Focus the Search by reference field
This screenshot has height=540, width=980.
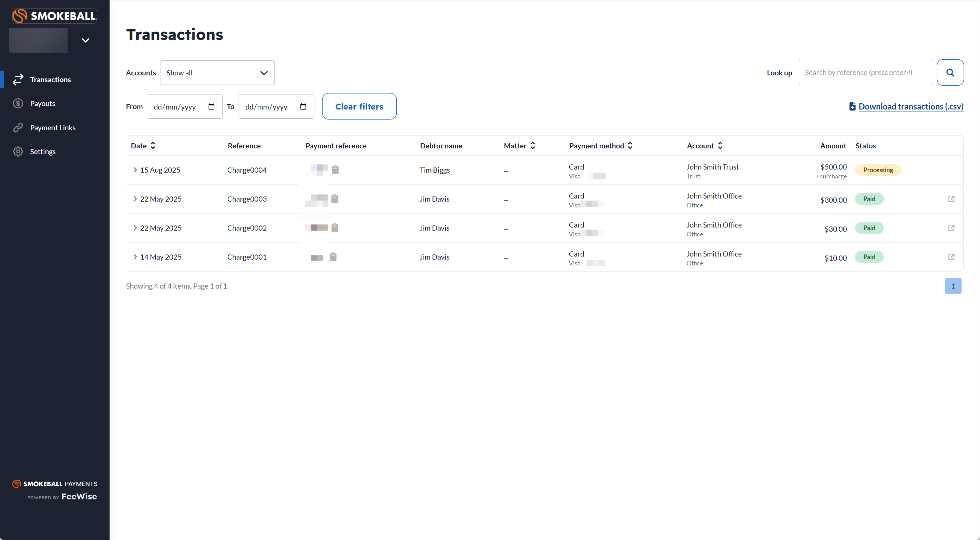point(865,72)
